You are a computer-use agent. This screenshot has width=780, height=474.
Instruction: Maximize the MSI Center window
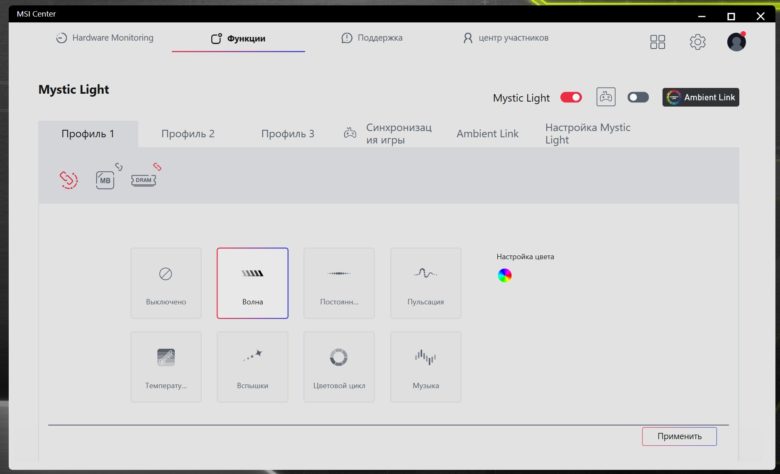coord(731,16)
